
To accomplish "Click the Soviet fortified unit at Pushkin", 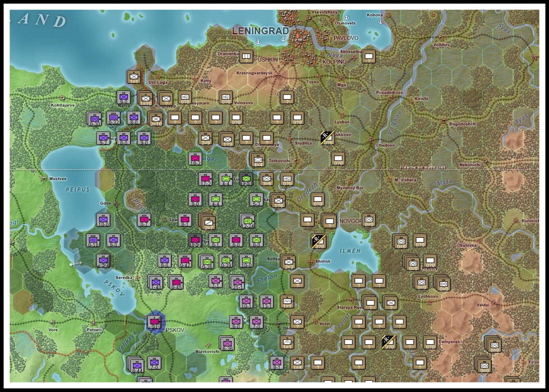I will 246,56.
